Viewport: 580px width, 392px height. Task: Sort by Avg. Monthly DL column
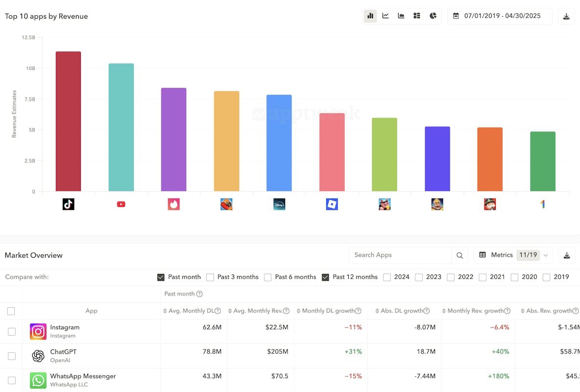pos(165,311)
